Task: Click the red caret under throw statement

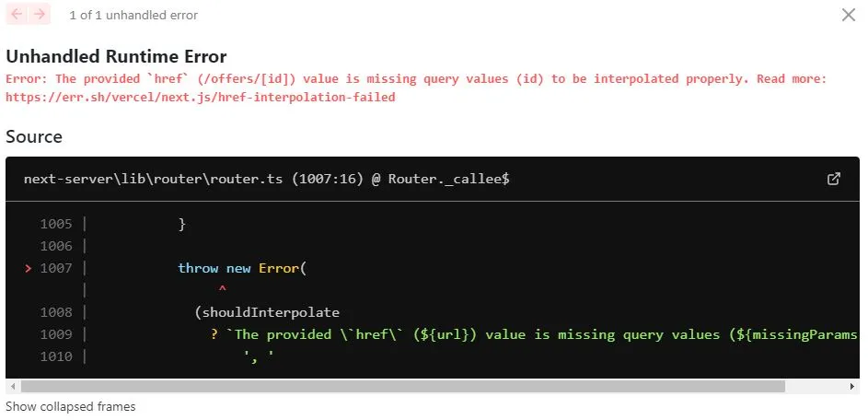Action: 223,290
